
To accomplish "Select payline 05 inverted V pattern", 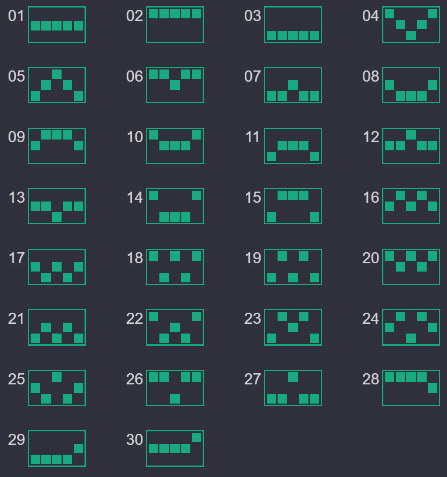I will pos(57,85).
